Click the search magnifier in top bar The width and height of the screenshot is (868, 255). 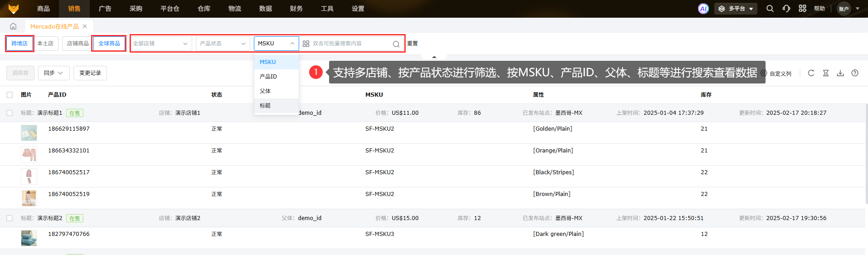click(770, 9)
